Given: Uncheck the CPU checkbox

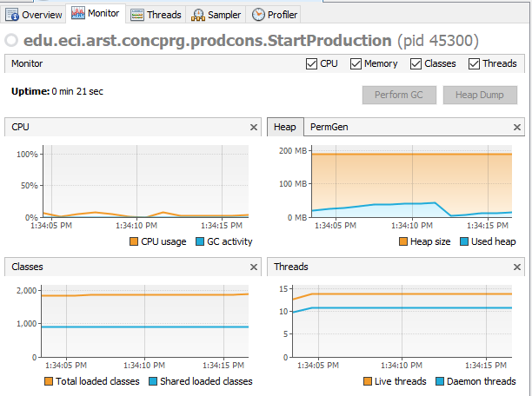Looking at the screenshot, I should tap(311, 63).
